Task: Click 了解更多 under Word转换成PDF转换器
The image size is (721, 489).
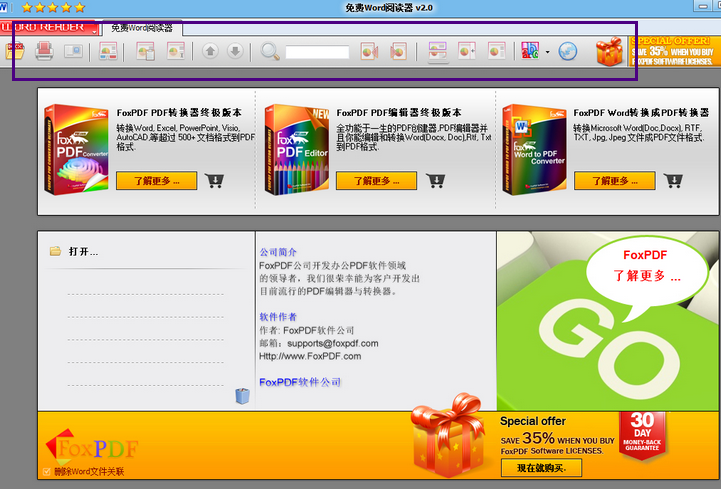Action: pyautogui.click(x=615, y=181)
